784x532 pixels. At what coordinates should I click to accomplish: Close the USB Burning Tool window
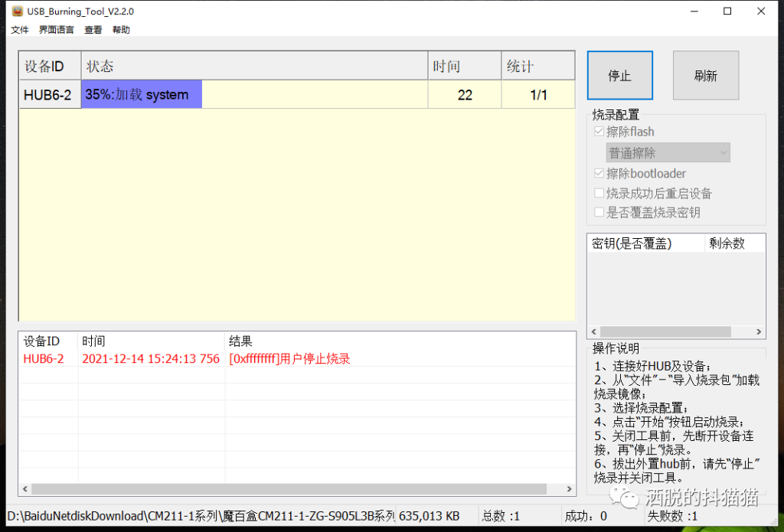(x=761, y=11)
